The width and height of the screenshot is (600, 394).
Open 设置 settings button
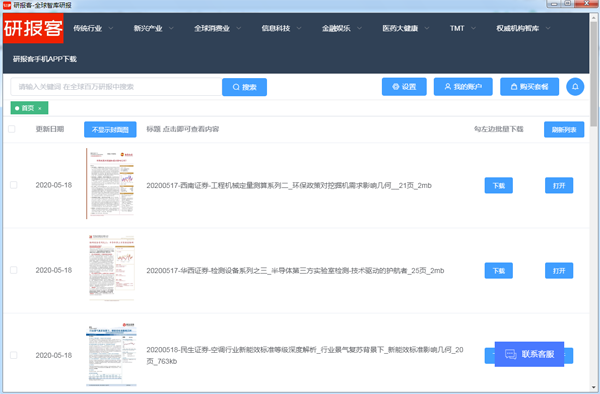(x=404, y=87)
